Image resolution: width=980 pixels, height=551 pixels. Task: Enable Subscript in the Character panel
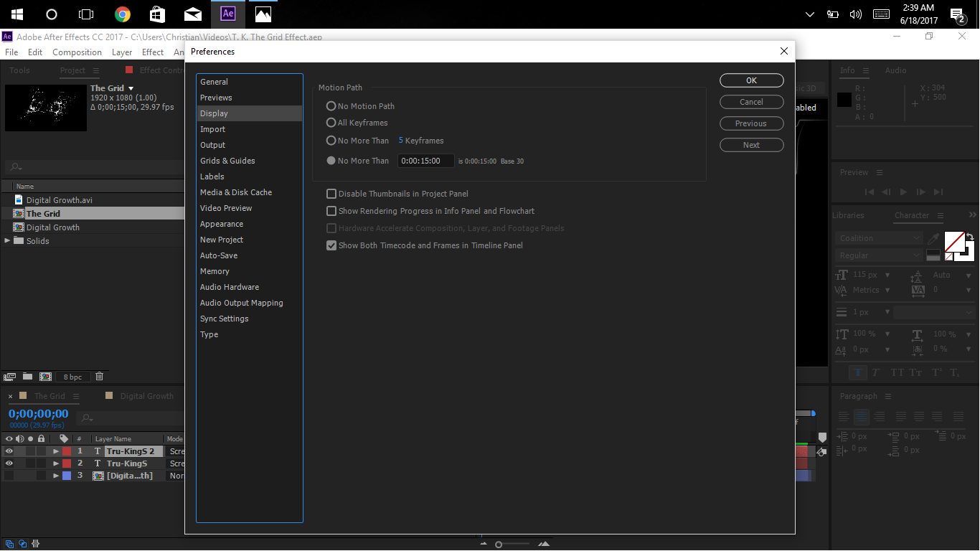pos(954,372)
